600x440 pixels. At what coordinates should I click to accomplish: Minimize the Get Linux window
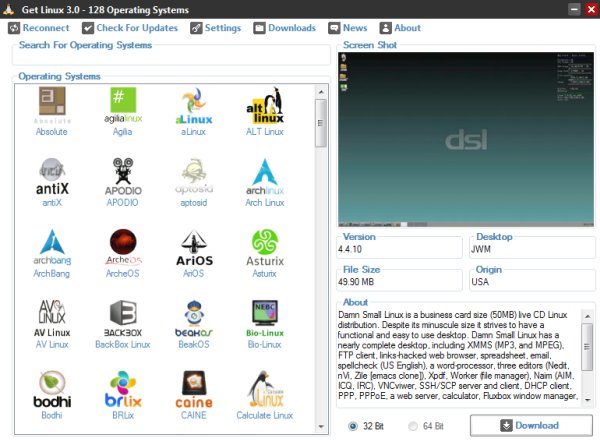point(574,9)
